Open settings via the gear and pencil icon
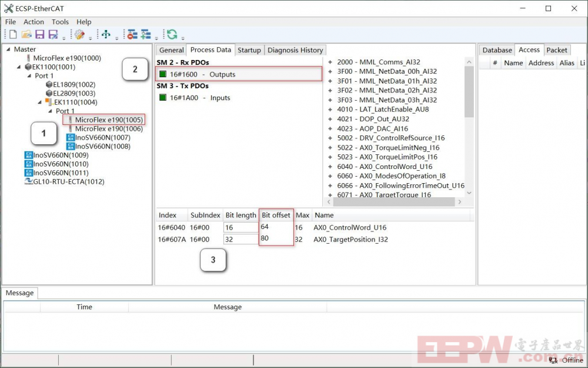 [x=79, y=35]
